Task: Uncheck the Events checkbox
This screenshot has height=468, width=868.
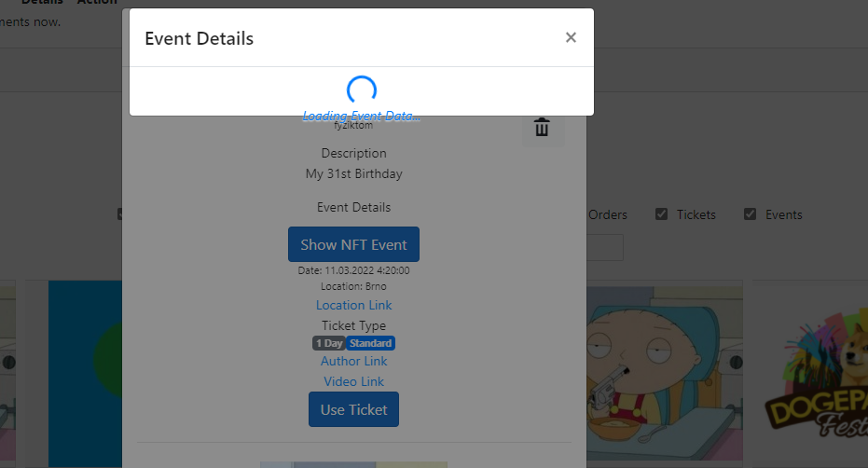Action: tap(750, 213)
